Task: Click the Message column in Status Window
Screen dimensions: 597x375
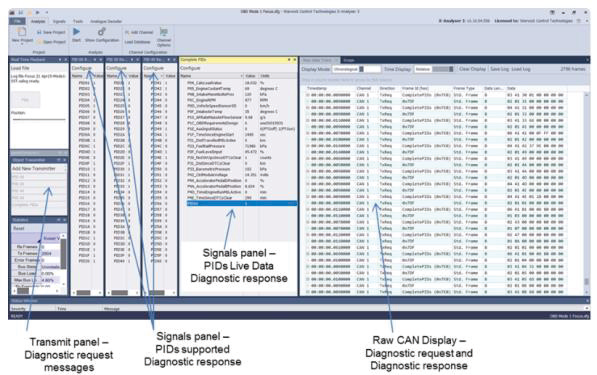Action: [x=112, y=309]
